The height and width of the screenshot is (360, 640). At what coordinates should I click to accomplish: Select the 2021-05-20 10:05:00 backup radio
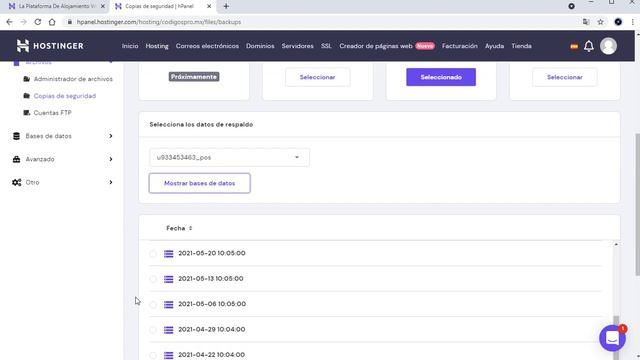153,254
